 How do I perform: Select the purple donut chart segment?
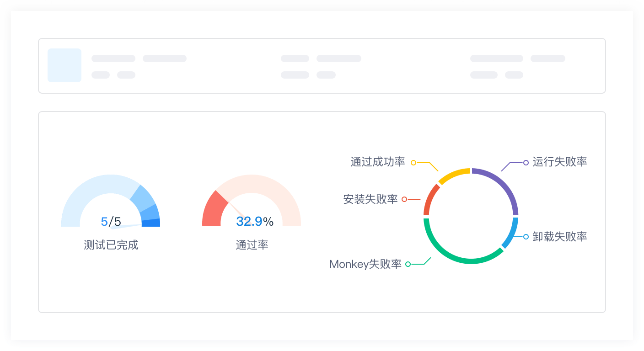tap(503, 185)
